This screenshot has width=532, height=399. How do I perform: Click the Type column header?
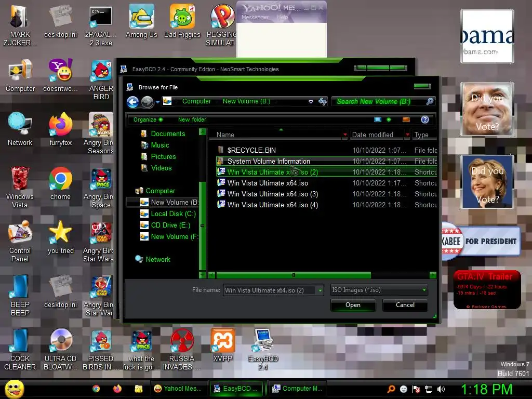424,135
